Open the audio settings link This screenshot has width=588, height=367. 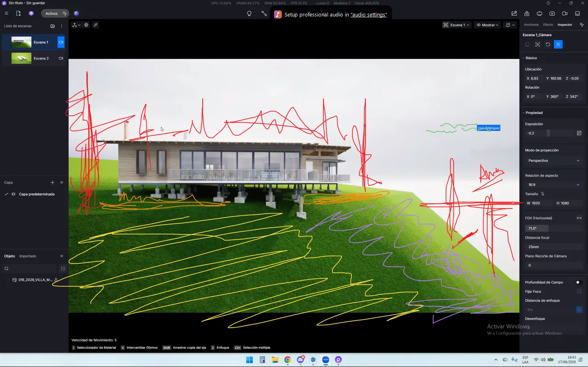pos(369,14)
